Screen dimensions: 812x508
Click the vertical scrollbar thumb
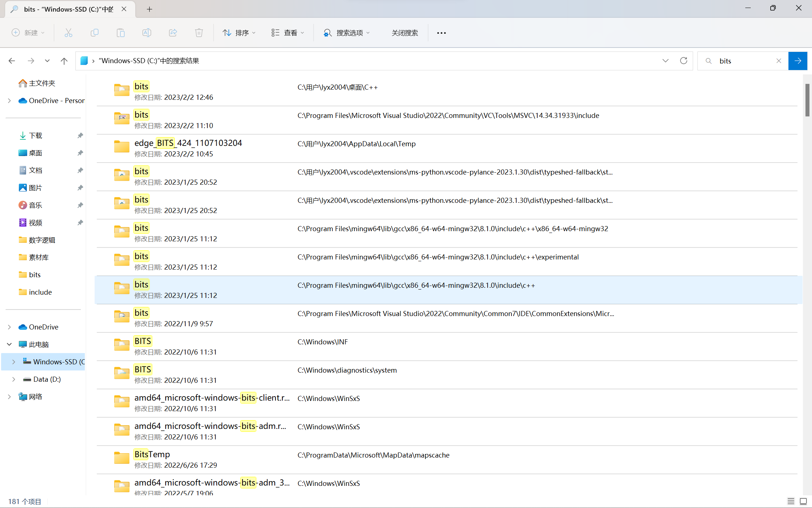tap(807, 100)
